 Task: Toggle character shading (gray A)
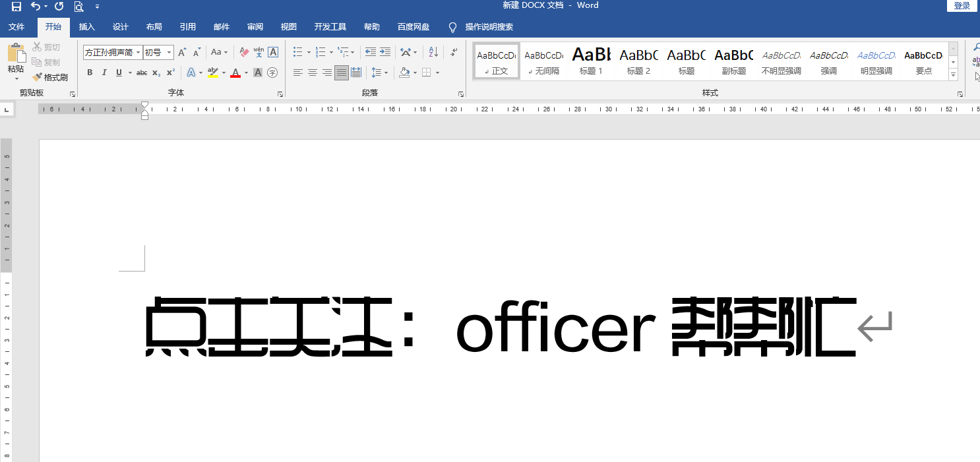[258, 72]
